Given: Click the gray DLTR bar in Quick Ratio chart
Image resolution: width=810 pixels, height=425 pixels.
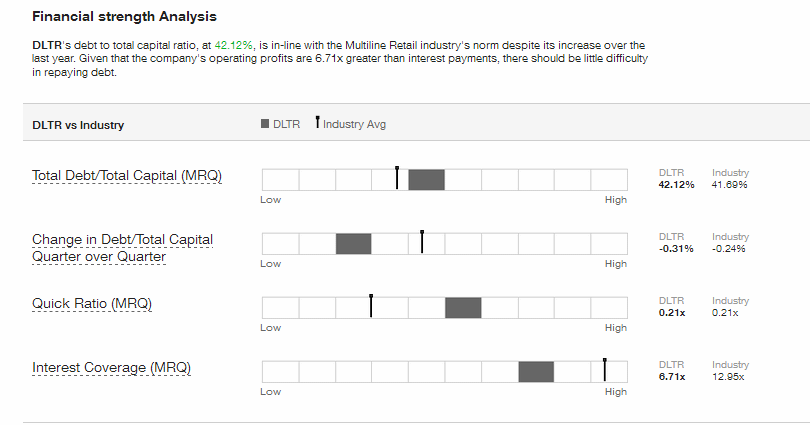Looking at the screenshot, I should tap(463, 308).
